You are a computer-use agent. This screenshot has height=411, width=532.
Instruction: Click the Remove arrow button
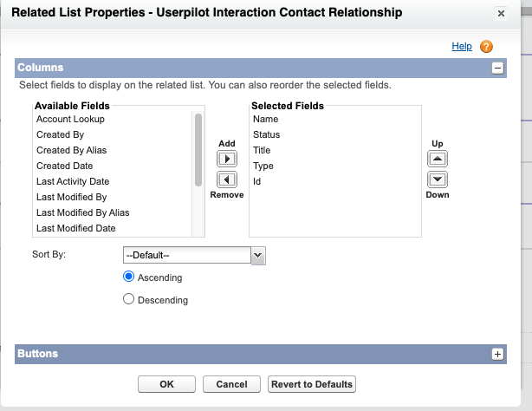coord(227,179)
